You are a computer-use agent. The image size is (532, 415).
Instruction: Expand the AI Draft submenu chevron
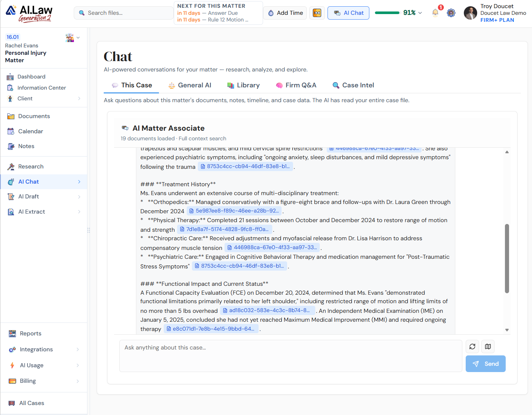pos(79,197)
